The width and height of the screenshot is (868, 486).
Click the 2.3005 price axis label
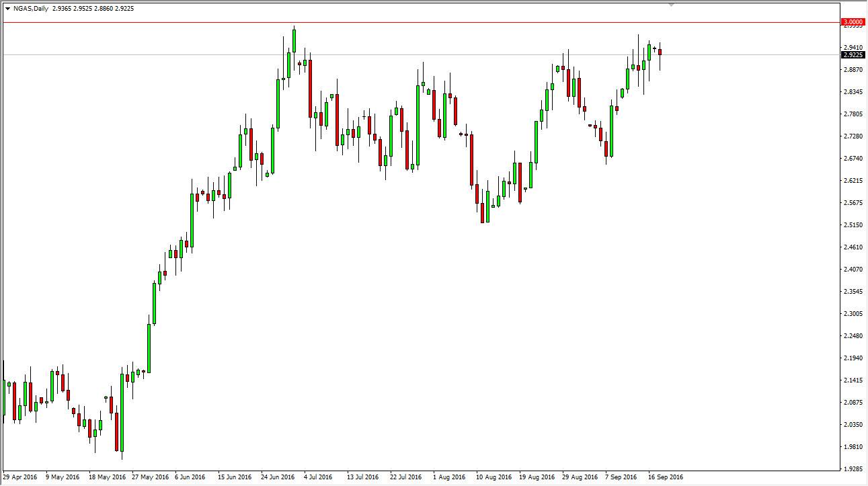click(x=853, y=313)
